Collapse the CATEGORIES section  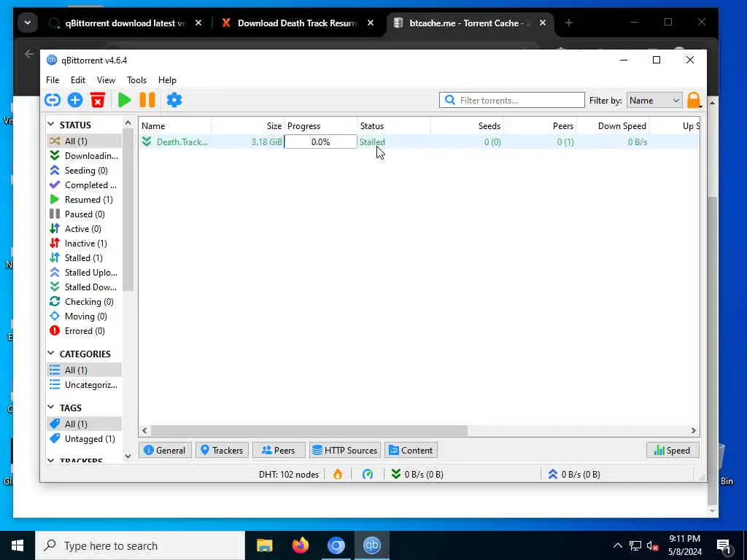click(x=51, y=354)
